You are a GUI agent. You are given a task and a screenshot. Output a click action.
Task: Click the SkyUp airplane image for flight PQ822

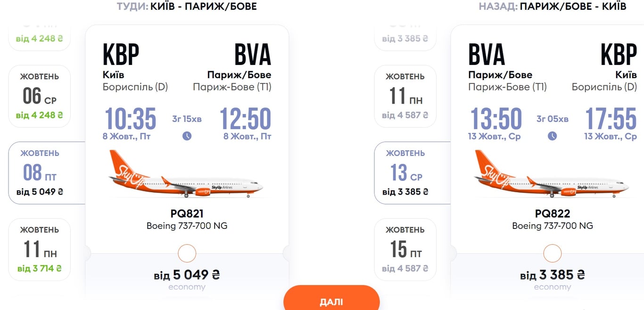(552, 174)
